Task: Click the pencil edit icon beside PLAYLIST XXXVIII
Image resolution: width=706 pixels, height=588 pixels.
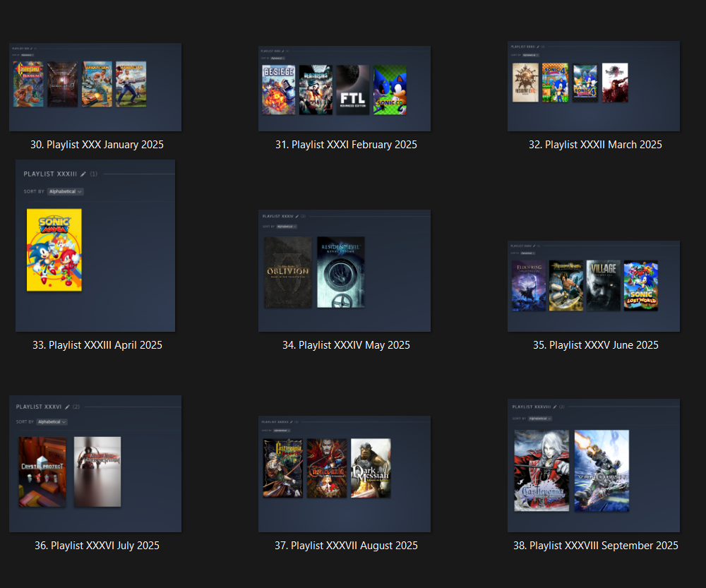Action: point(555,407)
